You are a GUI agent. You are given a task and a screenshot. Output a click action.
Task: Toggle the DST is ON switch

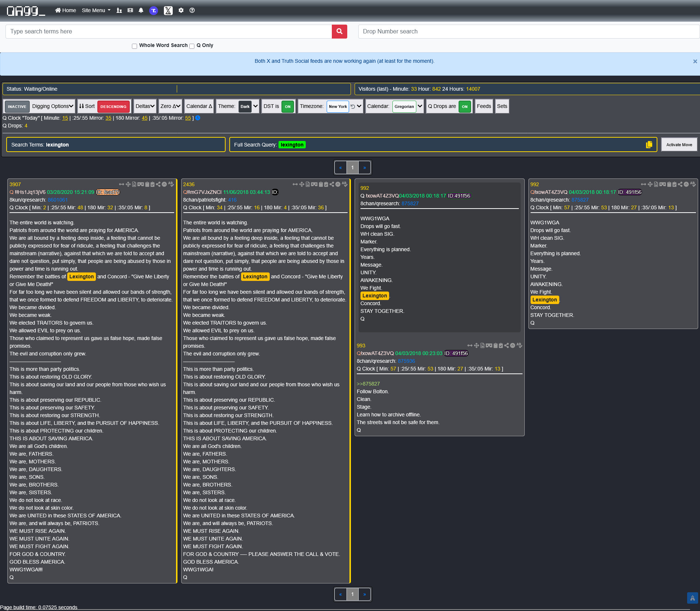pos(288,106)
